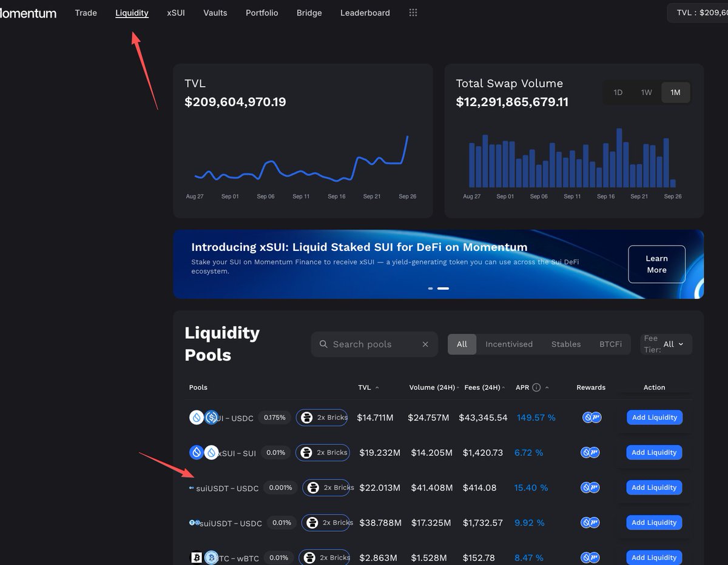Filter pools by Incentivised
This screenshot has width=728, height=565.
pos(509,344)
